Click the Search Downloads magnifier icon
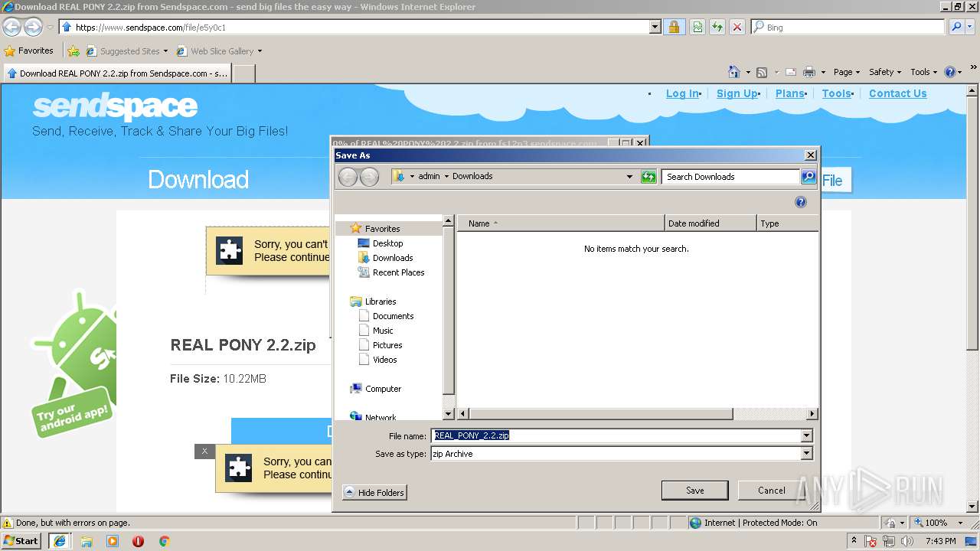980x551 pixels. click(808, 177)
